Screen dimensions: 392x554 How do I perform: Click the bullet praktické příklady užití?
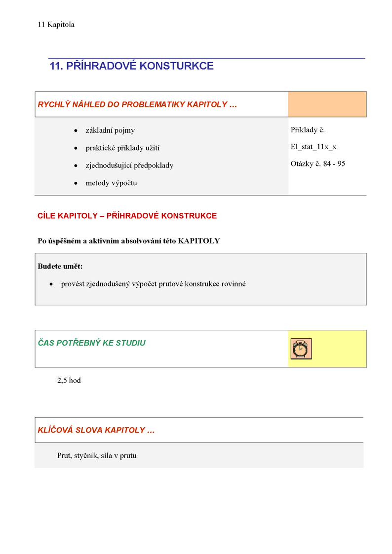coord(122,148)
